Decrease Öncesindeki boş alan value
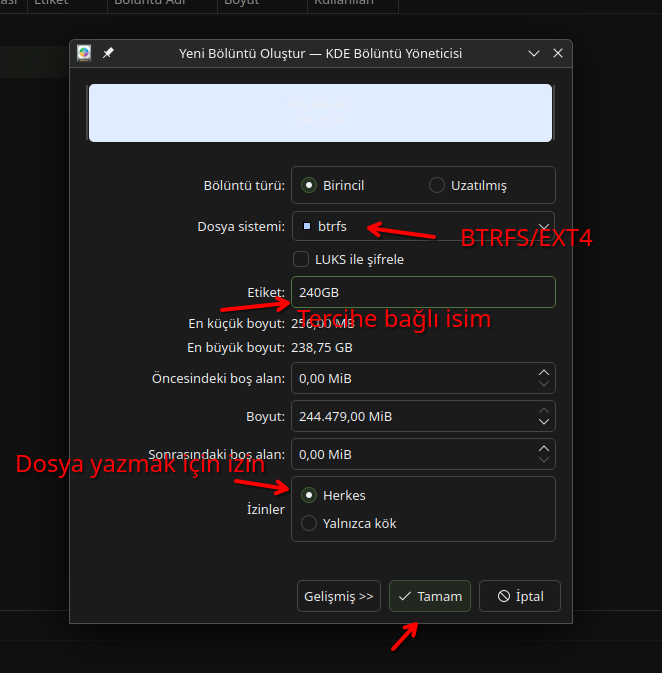 coord(544,384)
